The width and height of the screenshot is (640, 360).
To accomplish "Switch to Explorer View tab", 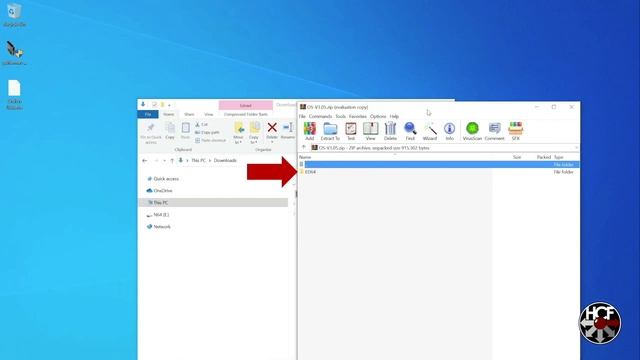I will pyautogui.click(x=209, y=114).
